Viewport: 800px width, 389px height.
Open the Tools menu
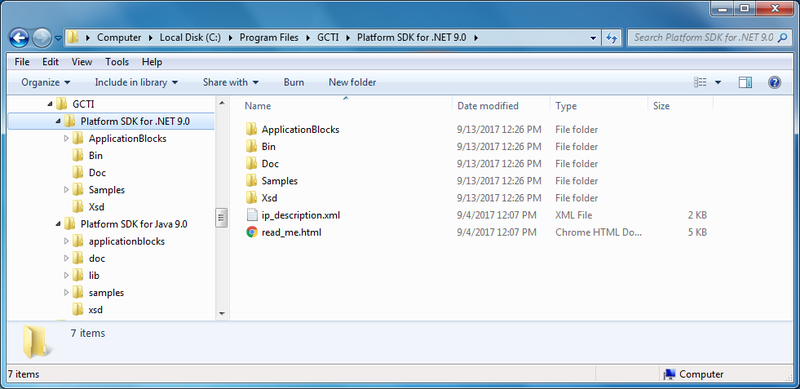[x=117, y=62]
